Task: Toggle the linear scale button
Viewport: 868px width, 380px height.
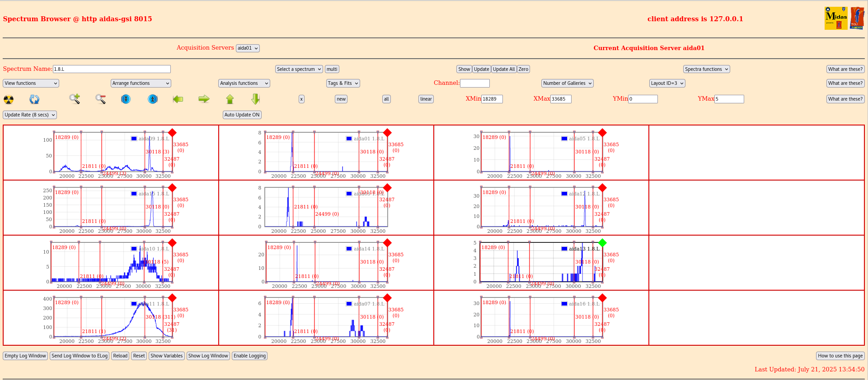Action: [426, 99]
